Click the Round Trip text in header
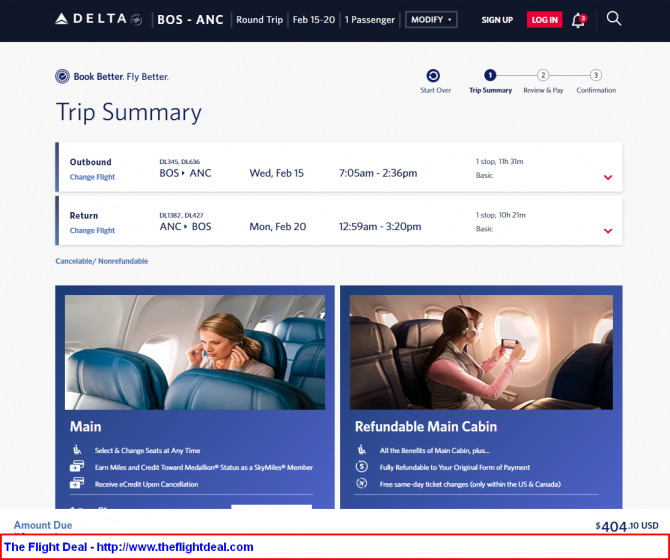Screen dimensions: 670x560 (259, 20)
